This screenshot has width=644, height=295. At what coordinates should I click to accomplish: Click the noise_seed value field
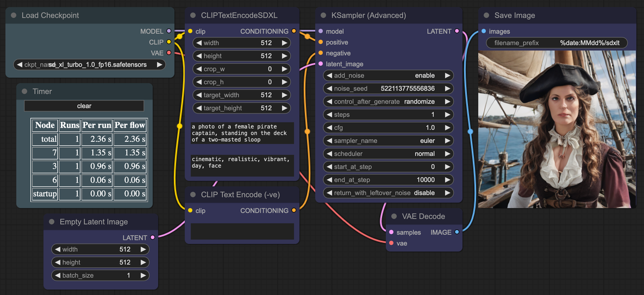pyautogui.click(x=389, y=88)
